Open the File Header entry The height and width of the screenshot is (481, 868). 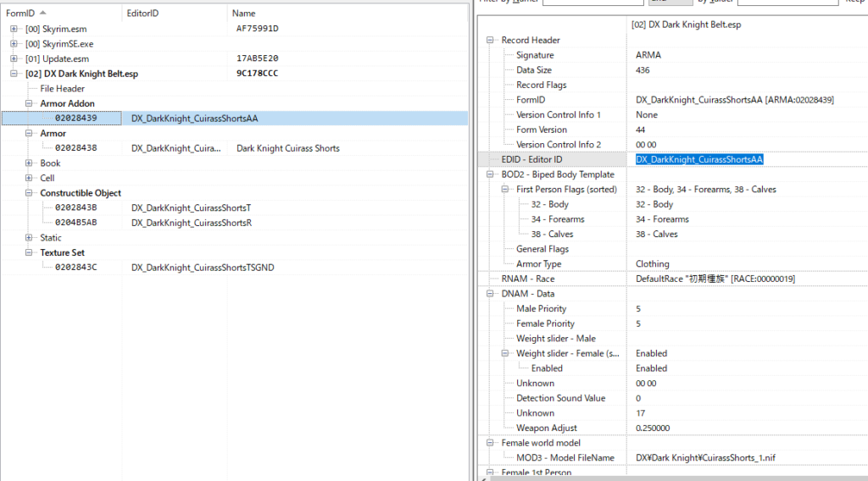pyautogui.click(x=62, y=89)
